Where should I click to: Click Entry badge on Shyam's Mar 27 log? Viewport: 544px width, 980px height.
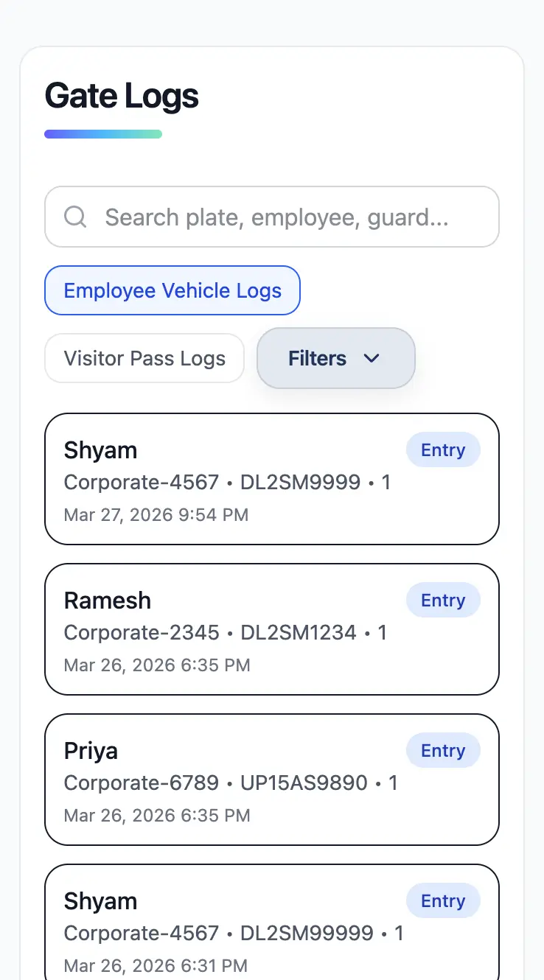pyautogui.click(x=443, y=450)
